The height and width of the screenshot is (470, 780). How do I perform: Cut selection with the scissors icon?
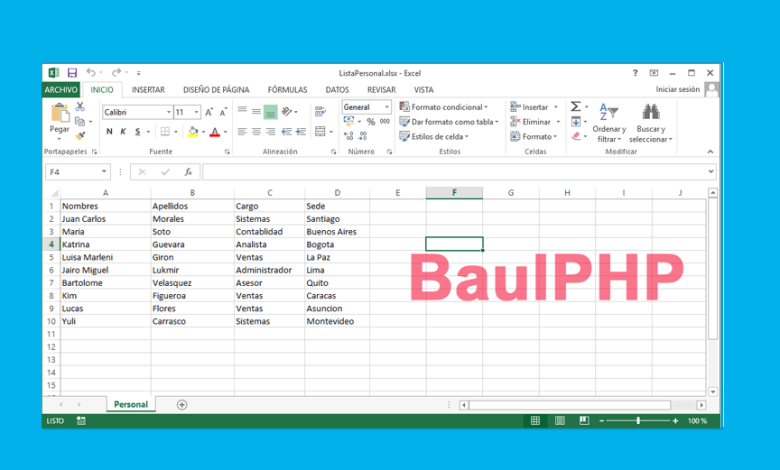coord(80,106)
